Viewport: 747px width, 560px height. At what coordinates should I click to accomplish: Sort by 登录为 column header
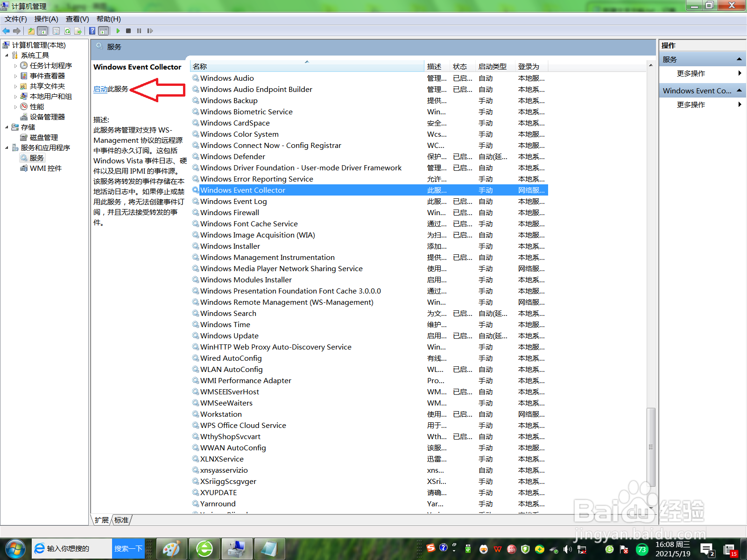(531, 66)
